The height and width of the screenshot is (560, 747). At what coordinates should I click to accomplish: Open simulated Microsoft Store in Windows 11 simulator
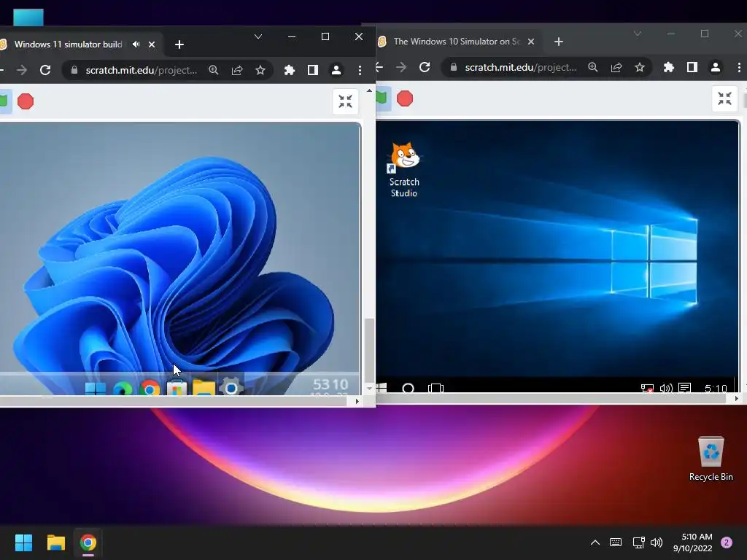tap(177, 389)
